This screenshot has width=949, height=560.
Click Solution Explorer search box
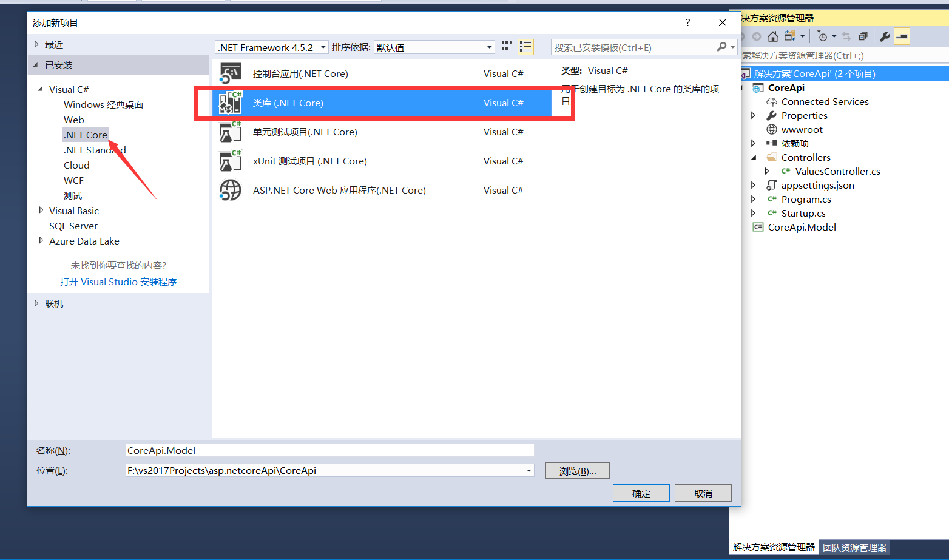pos(845,55)
